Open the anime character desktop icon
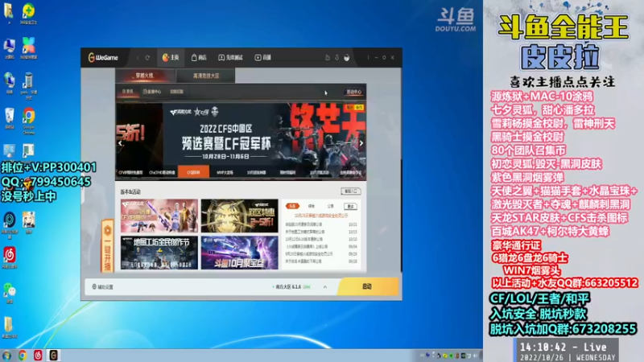The width and height of the screenshot is (644, 362). (x=28, y=223)
